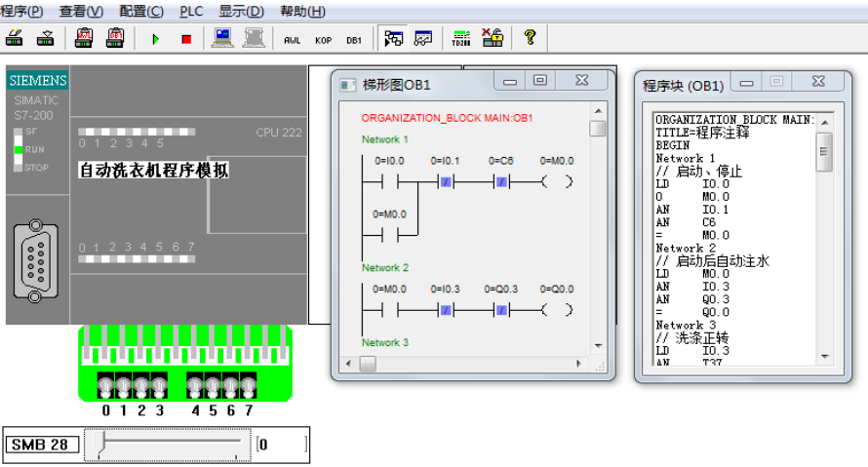Flip input switch 5
This screenshot has width=868, height=467.
click(x=213, y=385)
